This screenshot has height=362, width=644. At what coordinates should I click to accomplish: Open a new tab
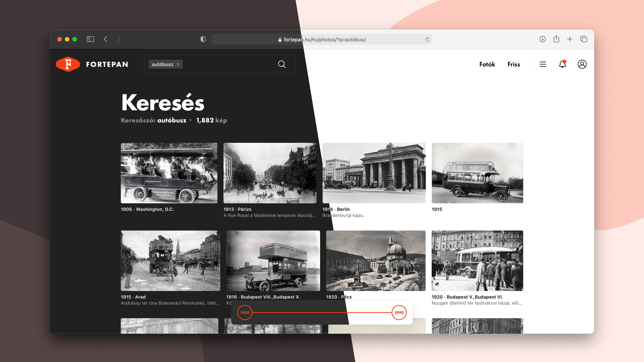(x=570, y=39)
